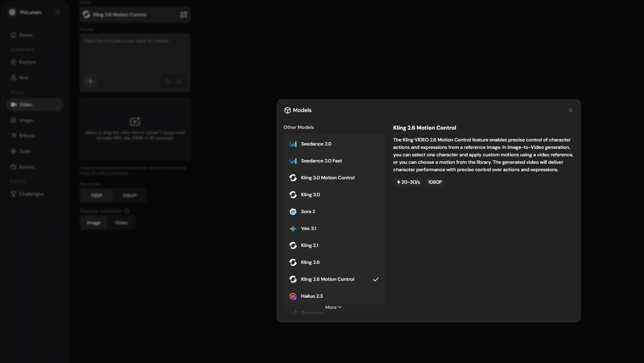
Task: Click the Models cube icon in dialog header
Action: [288, 110]
